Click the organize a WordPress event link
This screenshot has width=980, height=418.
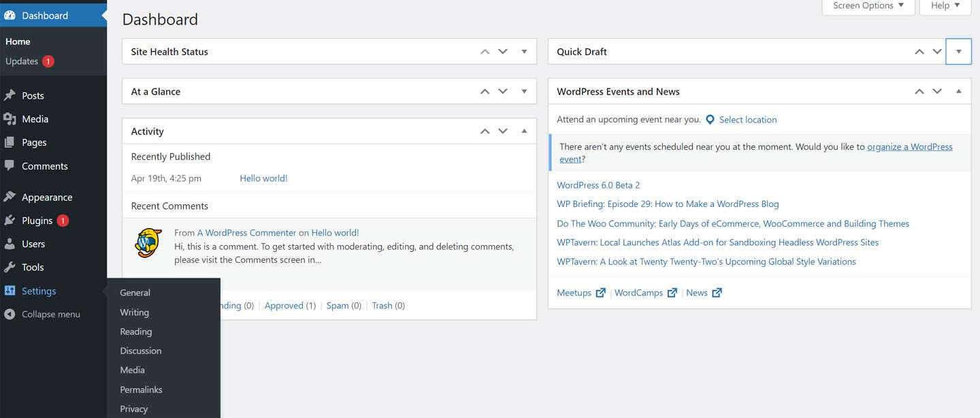click(910, 146)
